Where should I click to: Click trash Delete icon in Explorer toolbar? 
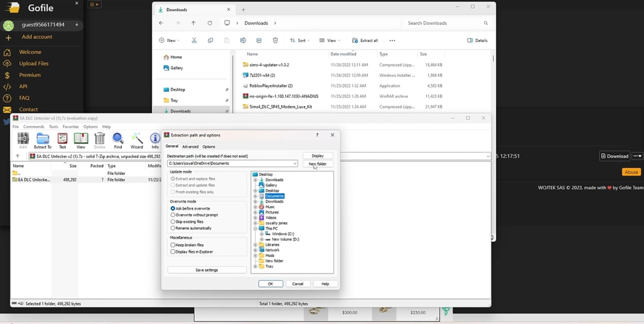275,40
